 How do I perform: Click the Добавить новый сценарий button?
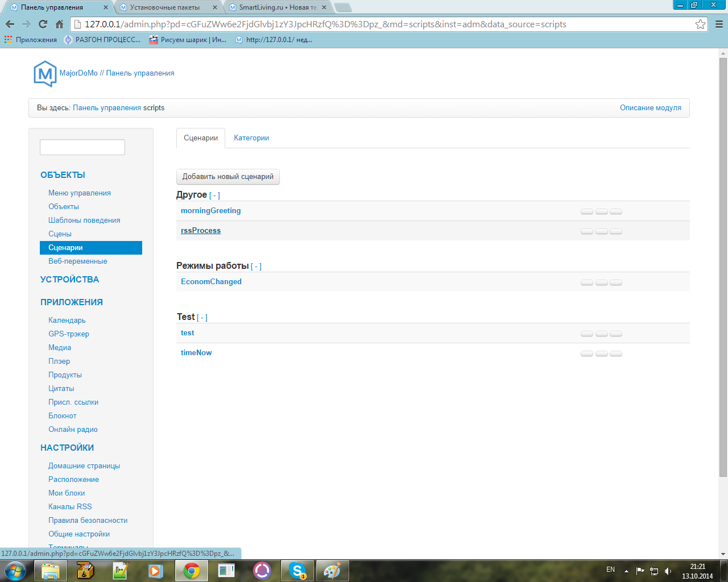pos(228,177)
